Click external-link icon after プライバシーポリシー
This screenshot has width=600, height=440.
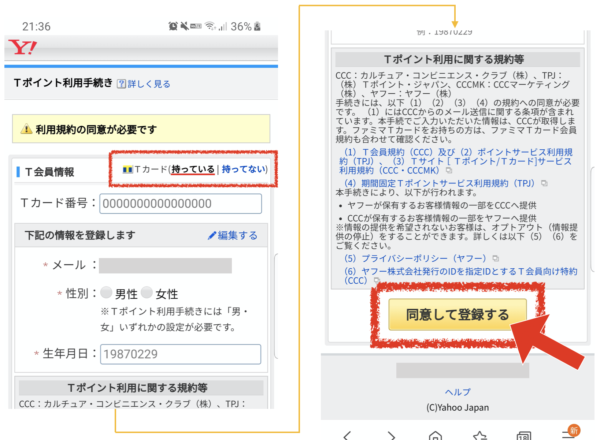click(x=495, y=259)
